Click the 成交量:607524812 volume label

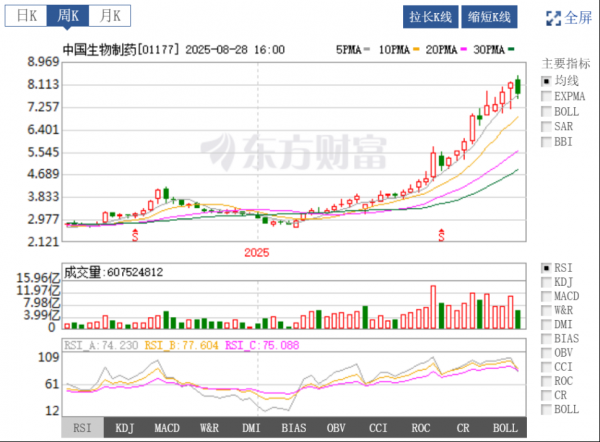(114, 272)
